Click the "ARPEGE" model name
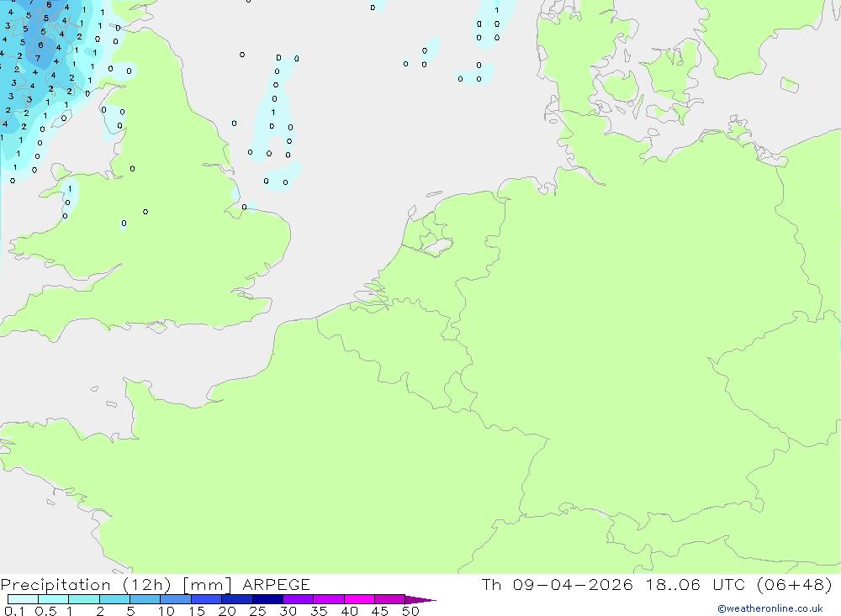 [x=276, y=584]
